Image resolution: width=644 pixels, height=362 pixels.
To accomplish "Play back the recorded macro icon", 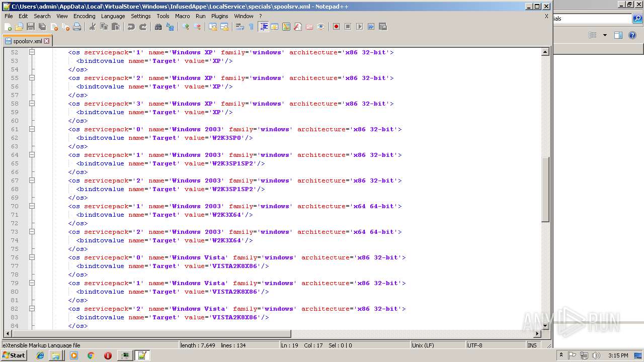I will click(359, 27).
